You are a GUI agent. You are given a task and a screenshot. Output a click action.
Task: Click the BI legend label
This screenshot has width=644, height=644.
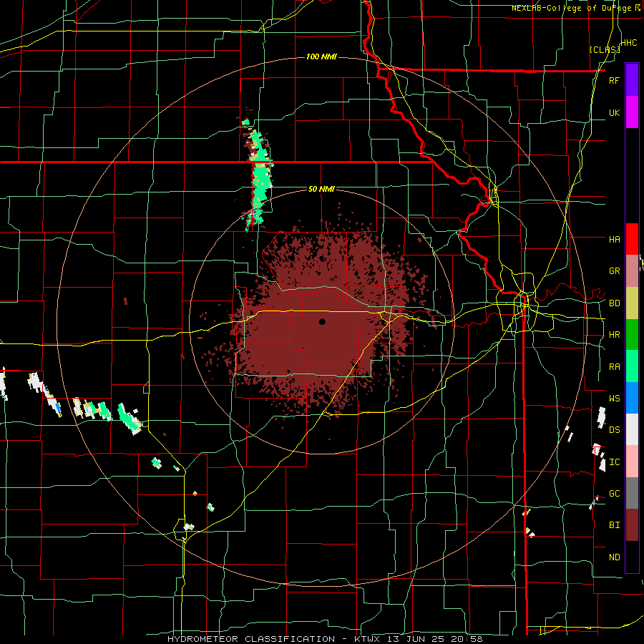(x=614, y=525)
